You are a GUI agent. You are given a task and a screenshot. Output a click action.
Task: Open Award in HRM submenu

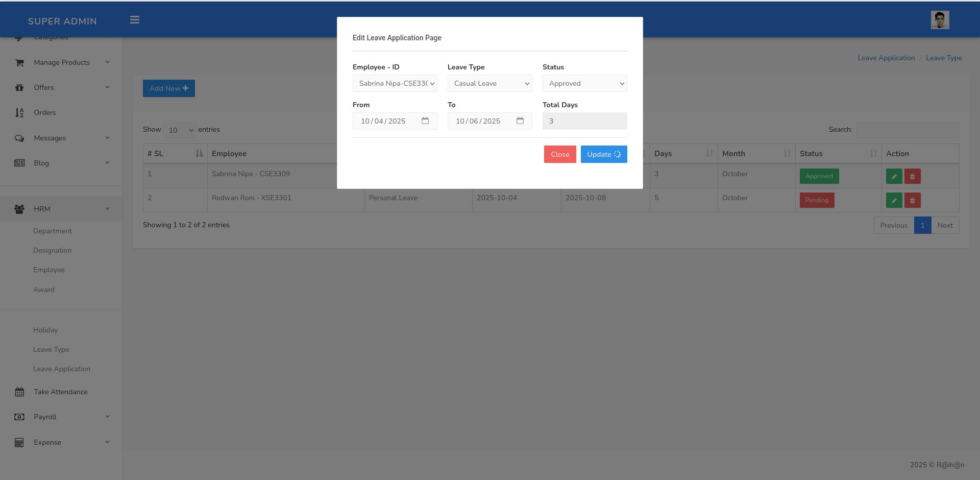coord(44,290)
